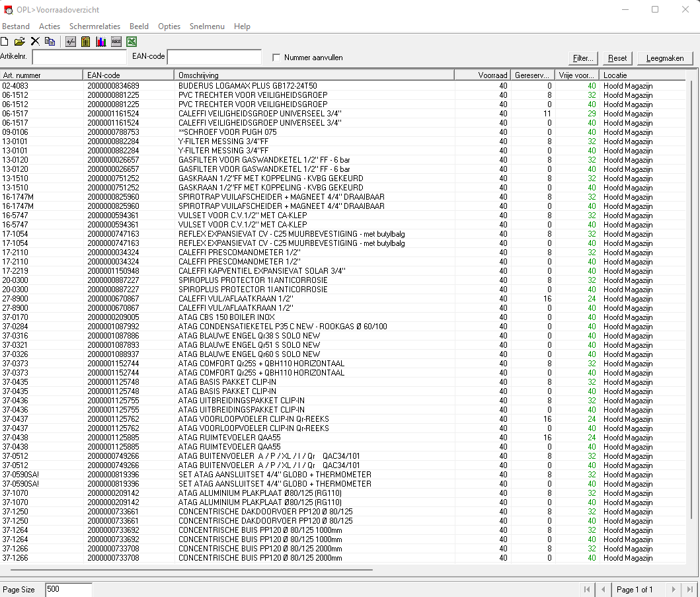700x597 pixels.
Task: Go to previous page arrow
Action: (x=603, y=590)
